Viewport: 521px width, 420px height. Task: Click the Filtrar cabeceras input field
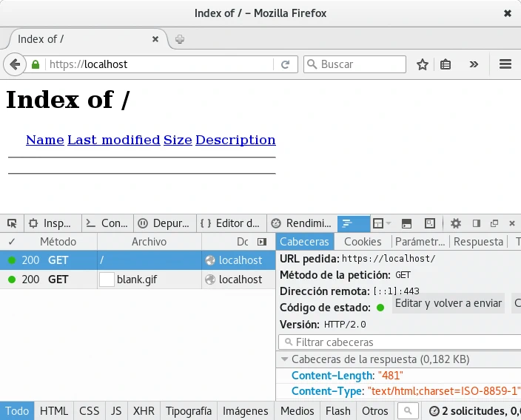[400, 342]
